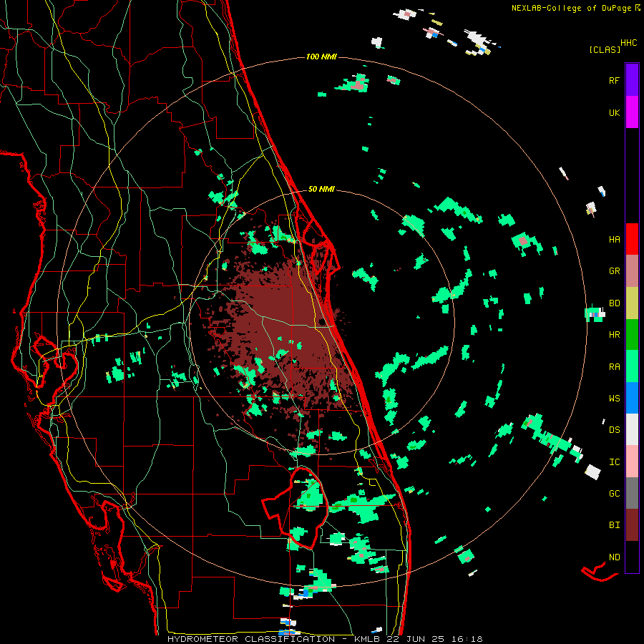
Task: Click the HA red legend swatch
Action: point(632,239)
